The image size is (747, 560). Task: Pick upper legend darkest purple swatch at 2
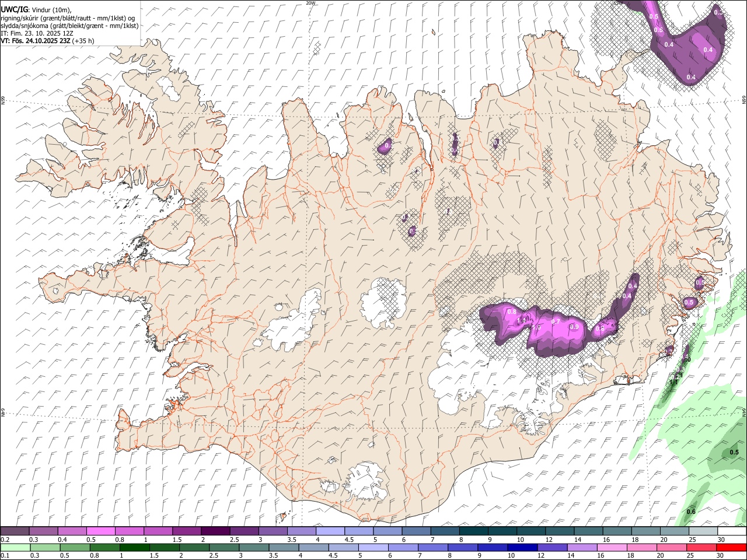point(215,531)
